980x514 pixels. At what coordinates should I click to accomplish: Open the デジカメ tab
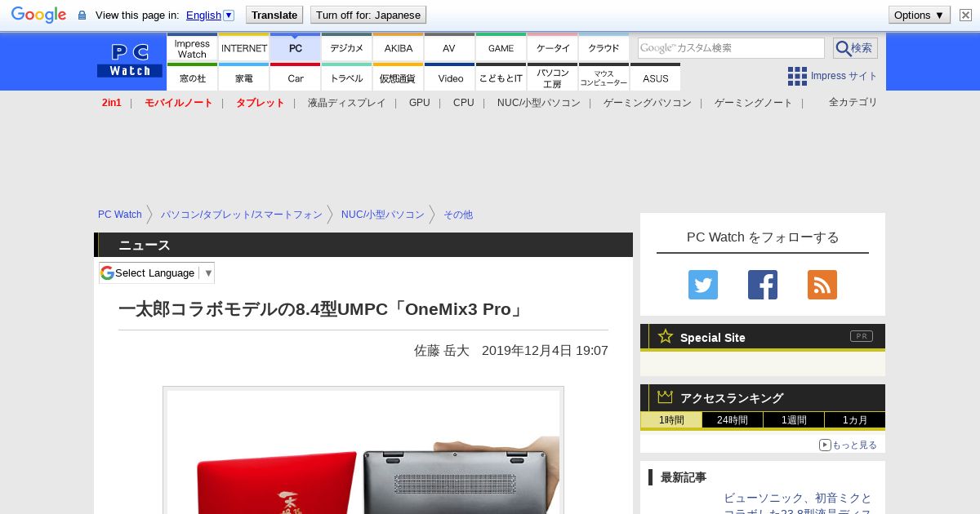pos(347,47)
